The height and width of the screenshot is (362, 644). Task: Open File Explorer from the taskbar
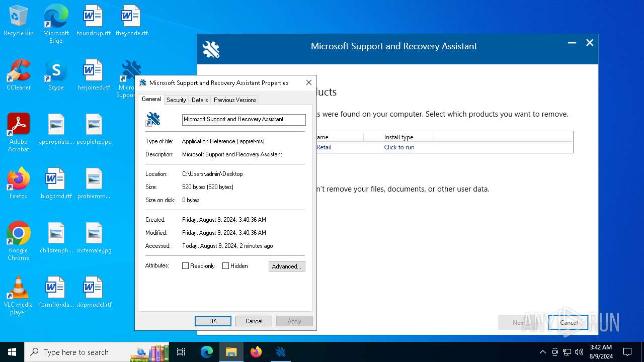231,352
